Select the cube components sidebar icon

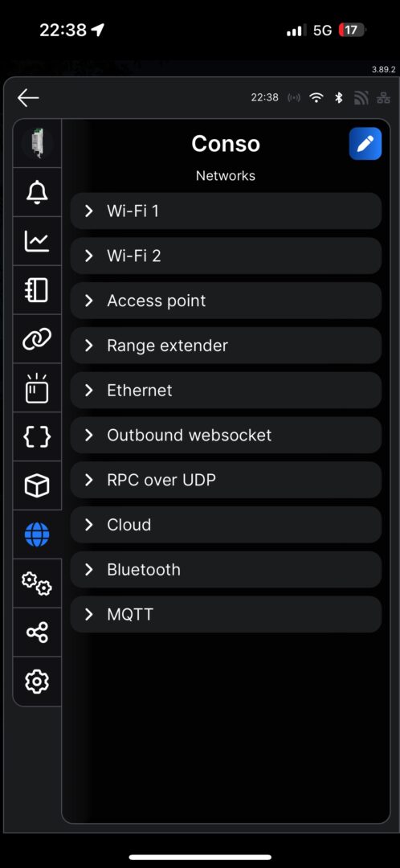37,485
